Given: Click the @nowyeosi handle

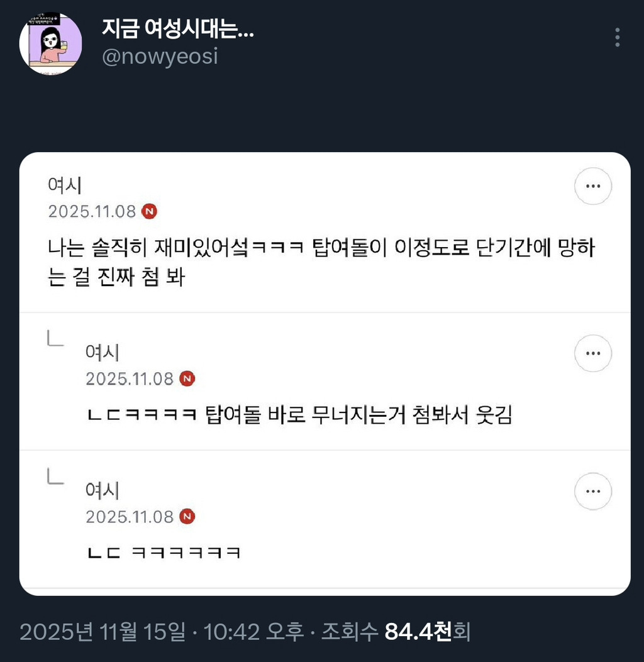Looking at the screenshot, I should coord(160,57).
